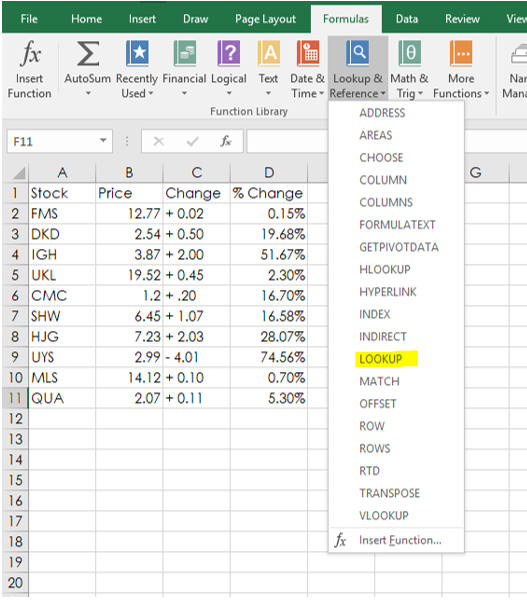Choose VLOOKUP in the dropdown menu
Image resolution: width=527 pixels, height=601 pixels.
[384, 516]
